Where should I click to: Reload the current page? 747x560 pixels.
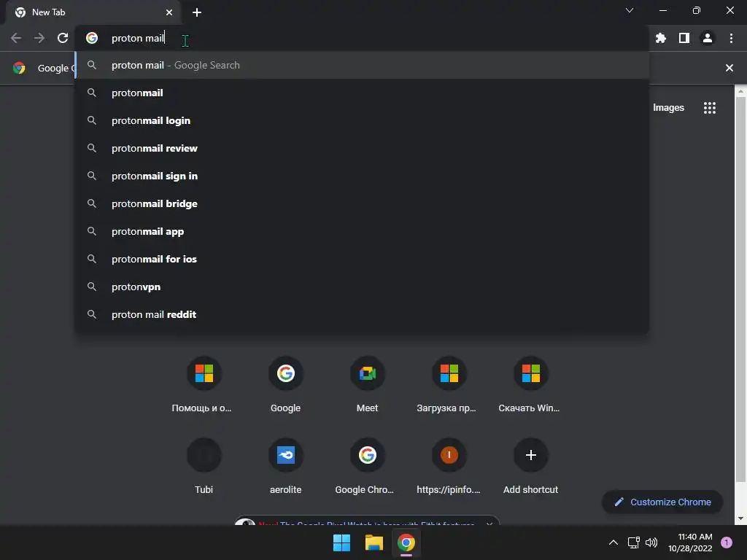pyautogui.click(x=63, y=38)
